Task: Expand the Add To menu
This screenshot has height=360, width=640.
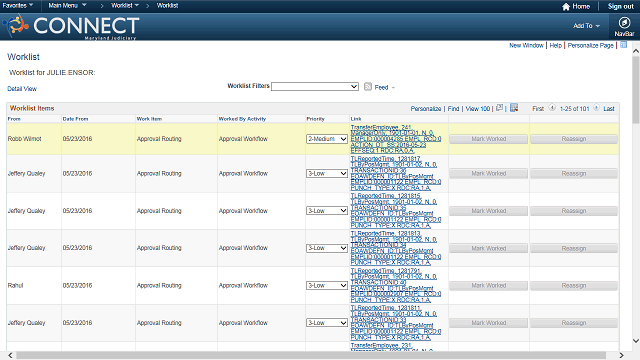Action: pos(587,26)
